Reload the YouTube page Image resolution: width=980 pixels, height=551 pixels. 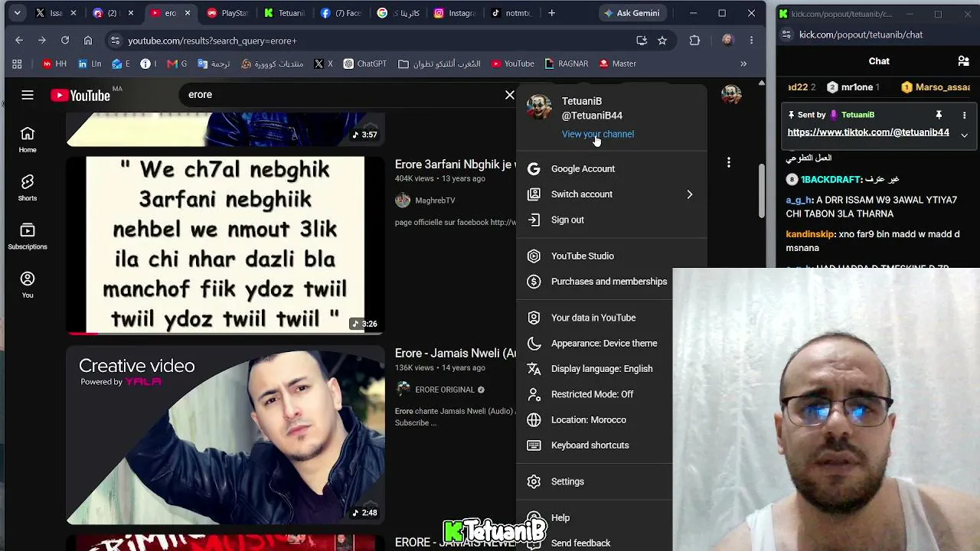(x=65, y=41)
